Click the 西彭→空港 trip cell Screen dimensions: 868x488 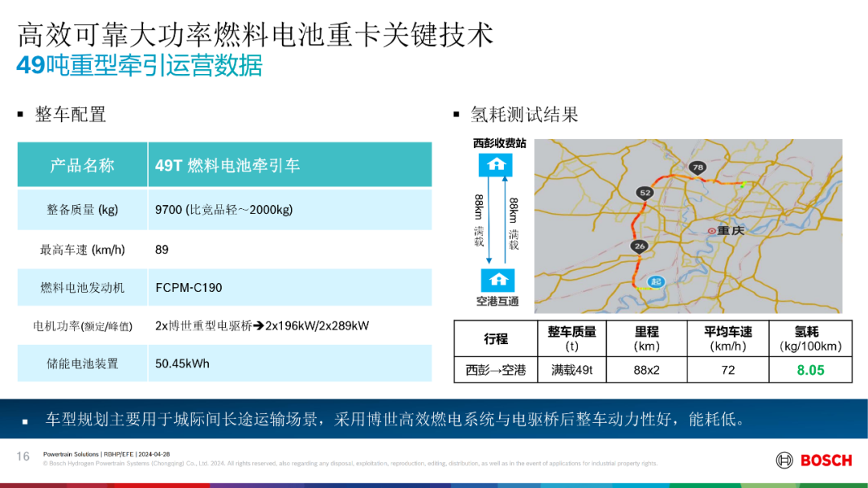coord(495,370)
